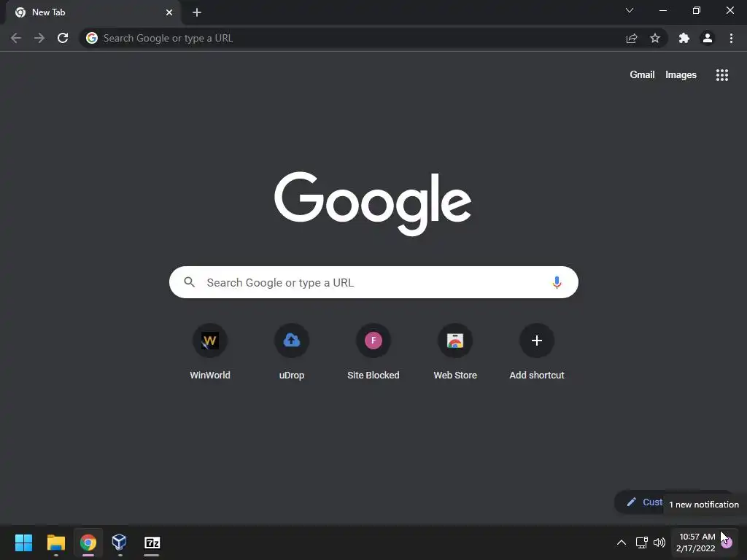
Task: Click the clock showing 10:57 AM
Action: (x=697, y=537)
